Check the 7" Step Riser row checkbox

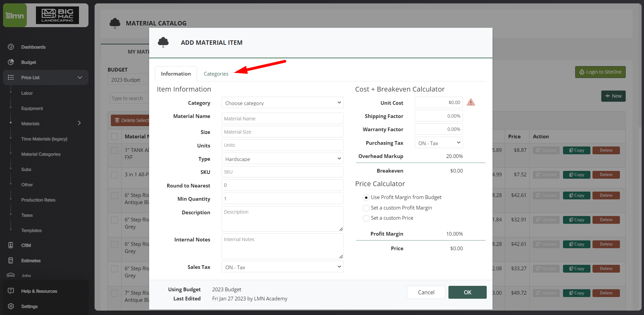coord(115,293)
